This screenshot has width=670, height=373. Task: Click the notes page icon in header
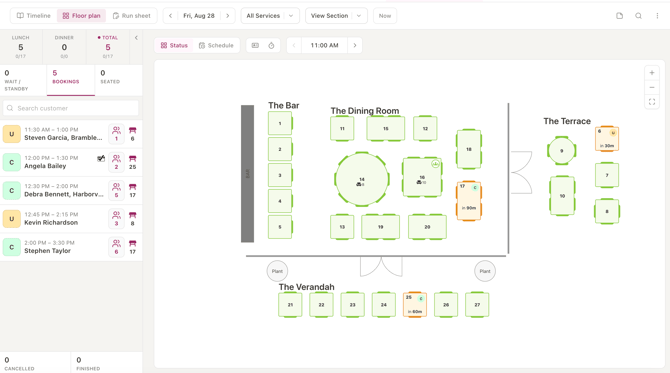(619, 16)
